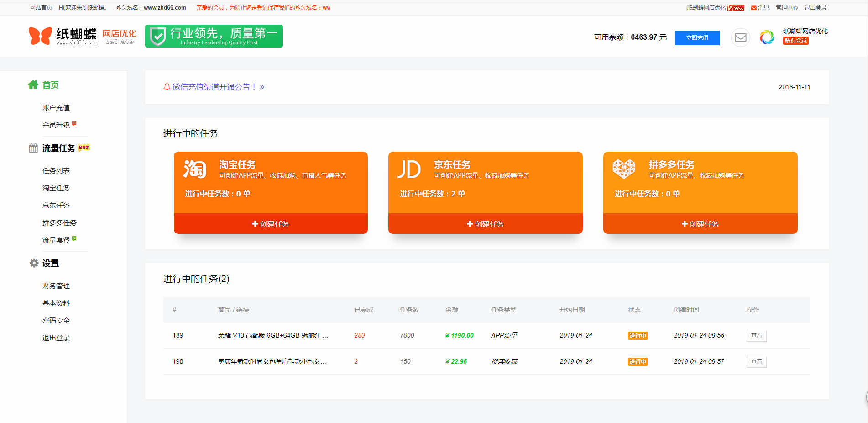Screen dimensions: 868x423
Task: Open 会员升级 in the sidebar
Action: pyautogui.click(x=56, y=125)
